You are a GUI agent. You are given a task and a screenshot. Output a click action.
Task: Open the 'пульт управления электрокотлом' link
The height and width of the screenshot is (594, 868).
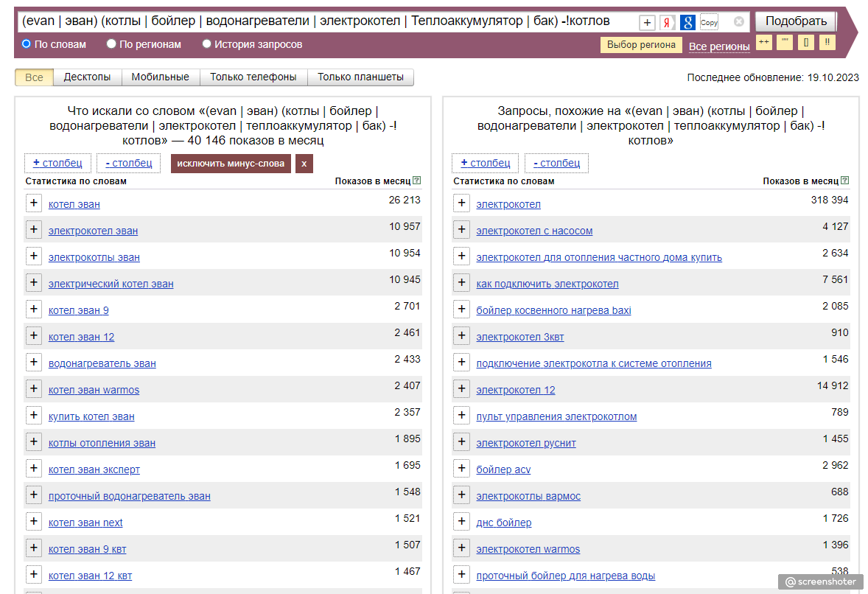click(x=556, y=416)
